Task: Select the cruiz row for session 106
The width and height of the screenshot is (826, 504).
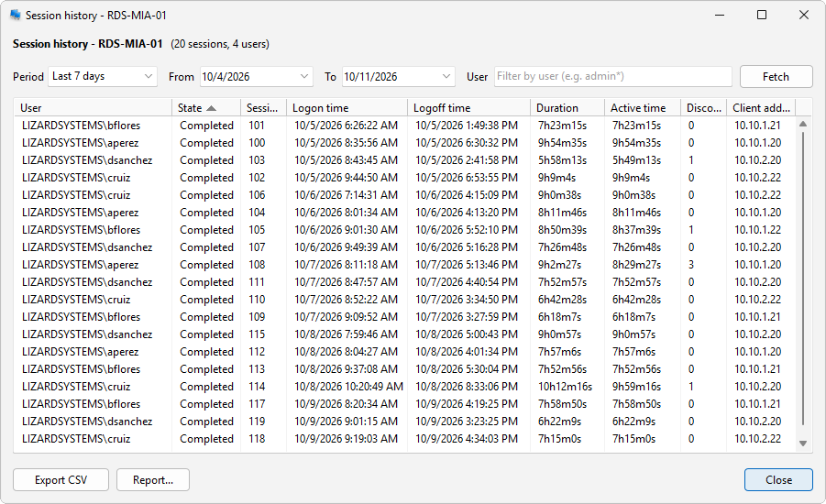Action: click(404, 195)
